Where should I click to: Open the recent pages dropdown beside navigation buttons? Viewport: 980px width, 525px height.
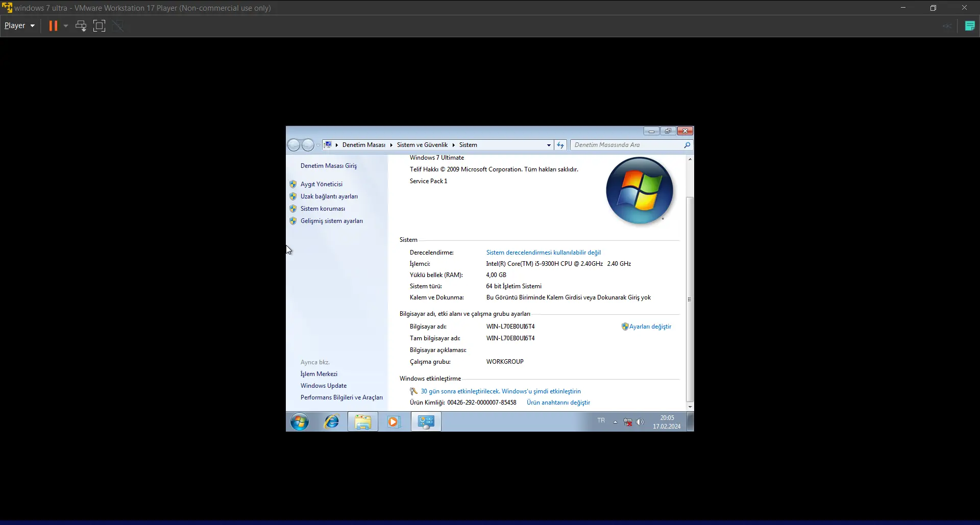point(318,145)
